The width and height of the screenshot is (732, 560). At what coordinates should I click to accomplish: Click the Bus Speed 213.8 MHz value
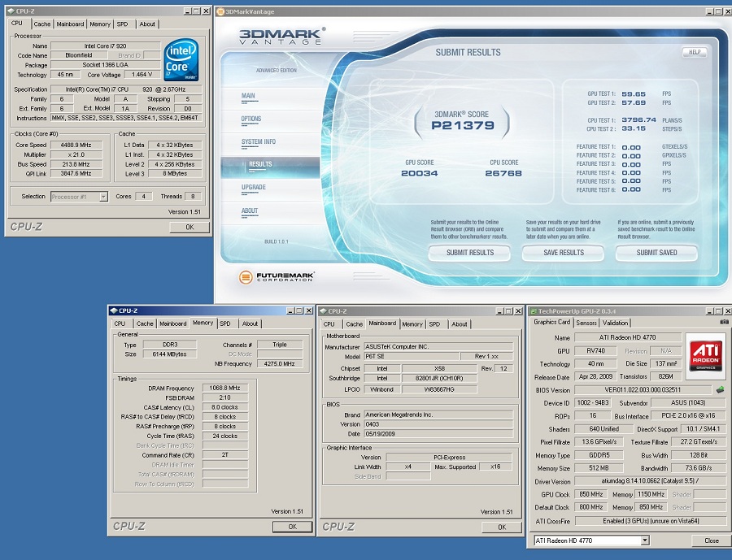tap(76, 164)
